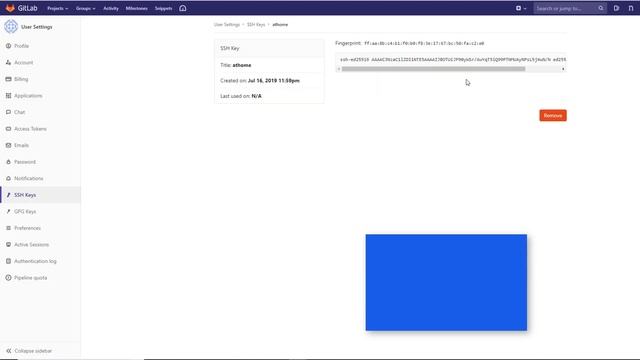Open Authentication log text in sidebar
Screen dimensions: 640x360
coord(35,261)
